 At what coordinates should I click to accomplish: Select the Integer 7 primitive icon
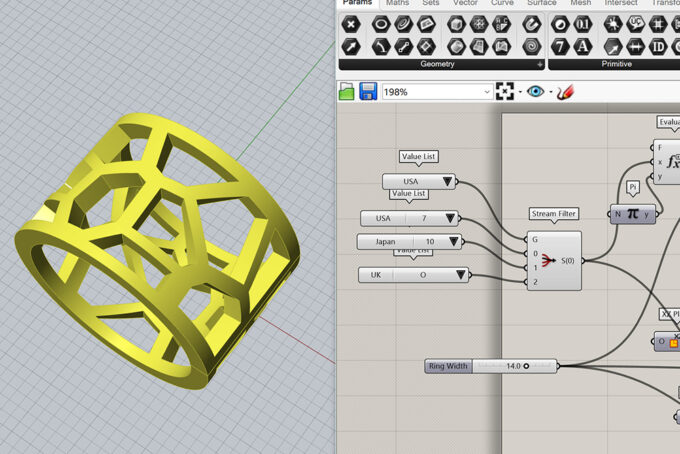pyautogui.click(x=560, y=46)
